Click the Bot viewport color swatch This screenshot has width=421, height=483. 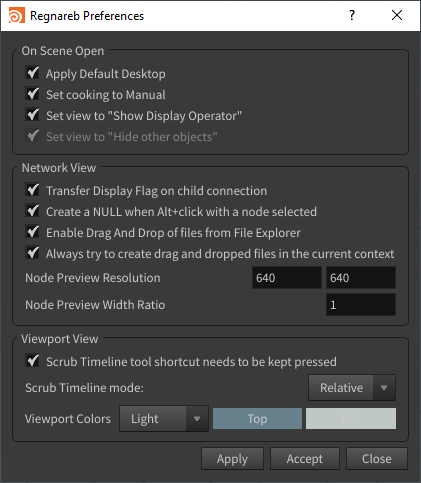pyautogui.click(x=351, y=419)
